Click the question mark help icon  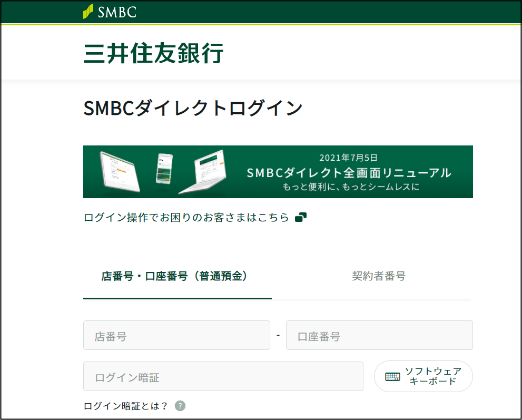(180, 406)
